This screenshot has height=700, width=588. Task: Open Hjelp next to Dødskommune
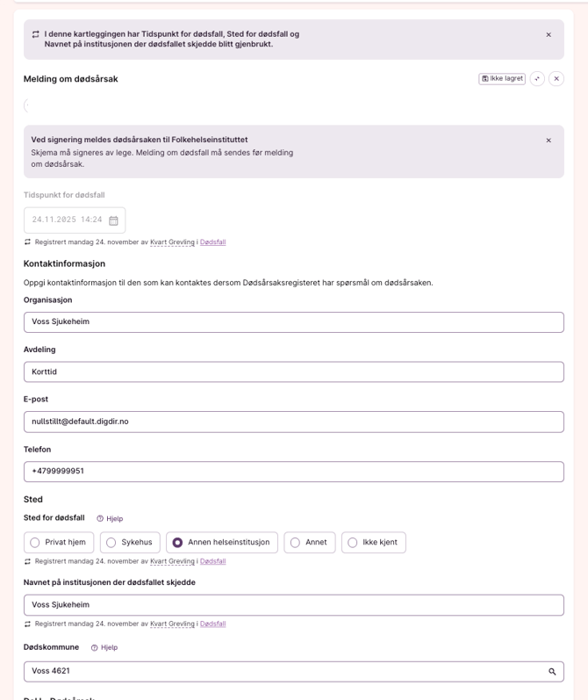(x=104, y=648)
